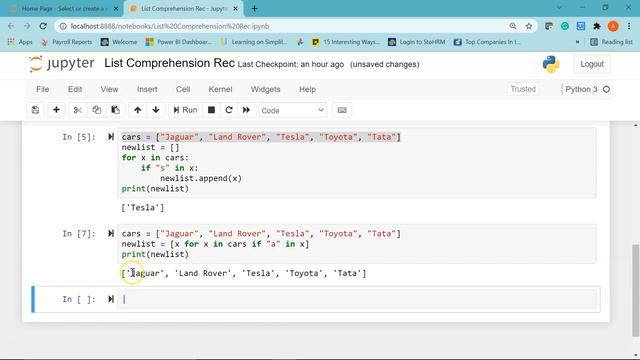The image size is (640, 360).
Task: Click the Trusted notebook indicator
Action: tap(523, 89)
